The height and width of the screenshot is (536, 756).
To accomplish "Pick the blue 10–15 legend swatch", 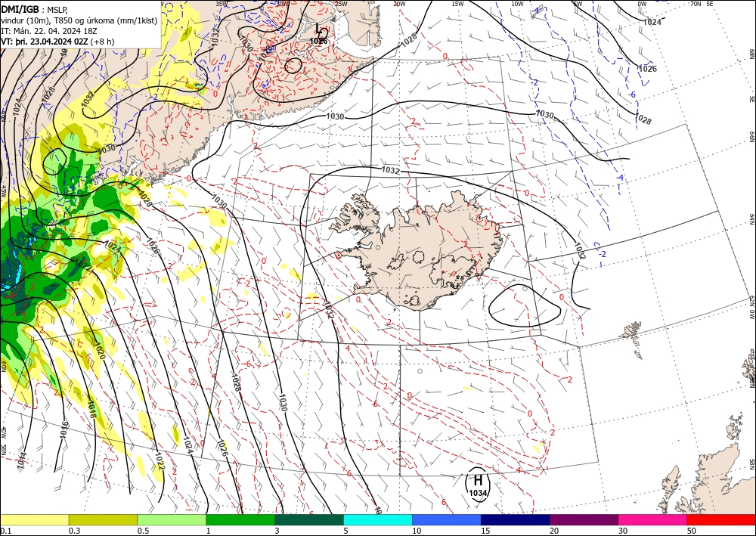I will (447, 519).
